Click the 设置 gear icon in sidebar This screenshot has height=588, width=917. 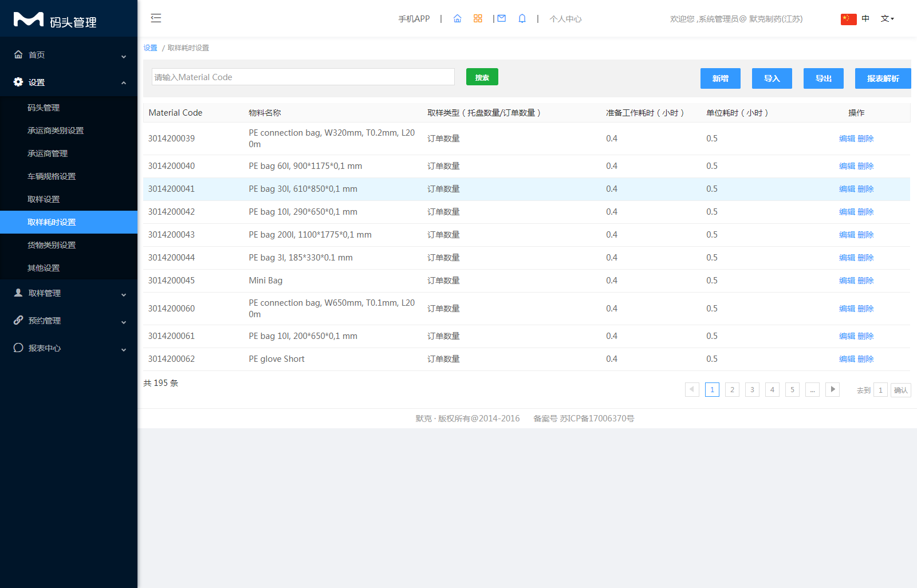click(x=18, y=82)
